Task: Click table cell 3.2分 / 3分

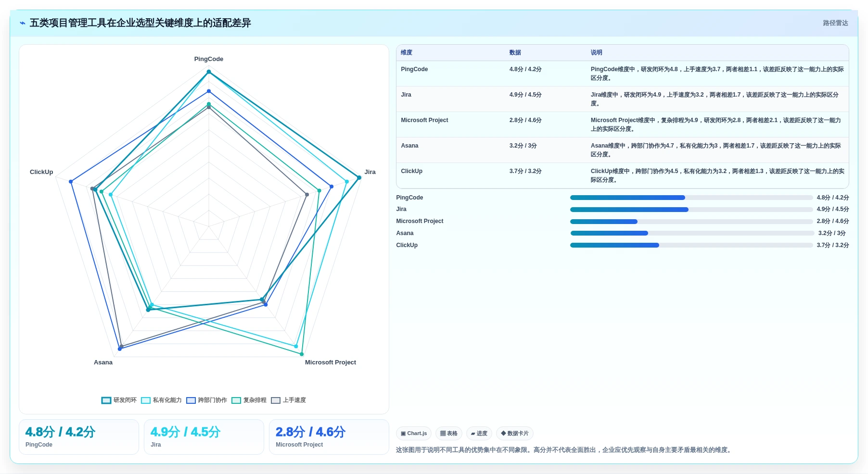Action: point(523,146)
